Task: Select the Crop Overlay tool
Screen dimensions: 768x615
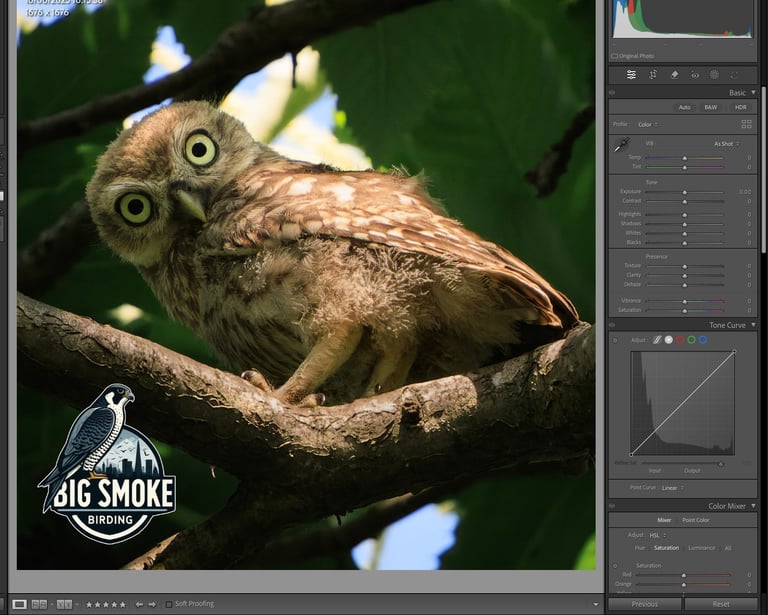Action: (653, 74)
